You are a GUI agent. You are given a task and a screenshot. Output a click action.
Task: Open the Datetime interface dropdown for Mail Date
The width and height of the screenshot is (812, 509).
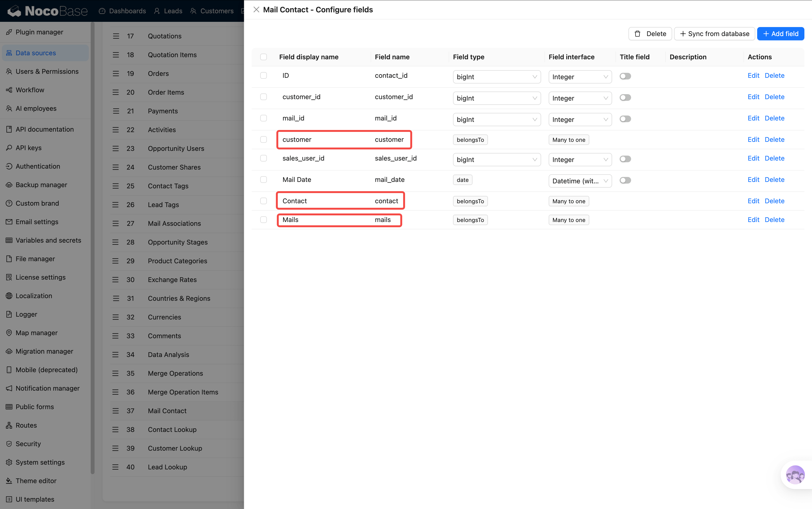click(x=580, y=181)
